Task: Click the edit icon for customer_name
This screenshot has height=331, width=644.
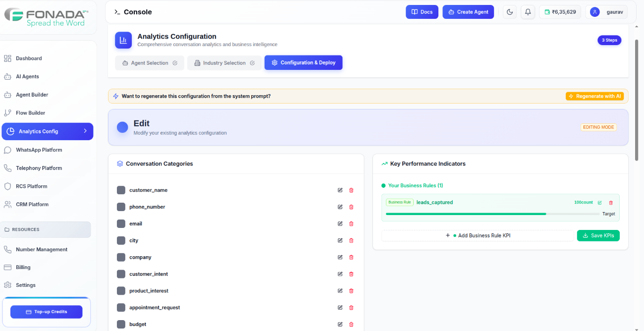Action: tap(340, 190)
